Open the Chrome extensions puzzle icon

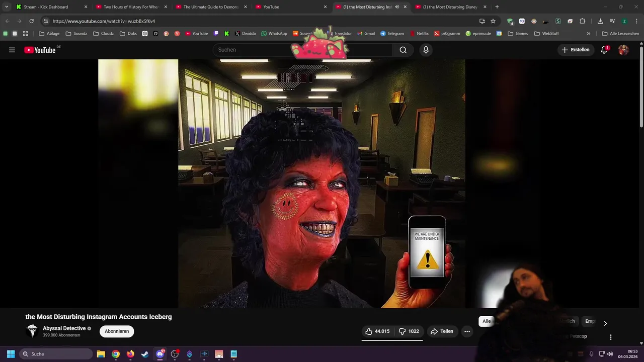pyautogui.click(x=582, y=21)
